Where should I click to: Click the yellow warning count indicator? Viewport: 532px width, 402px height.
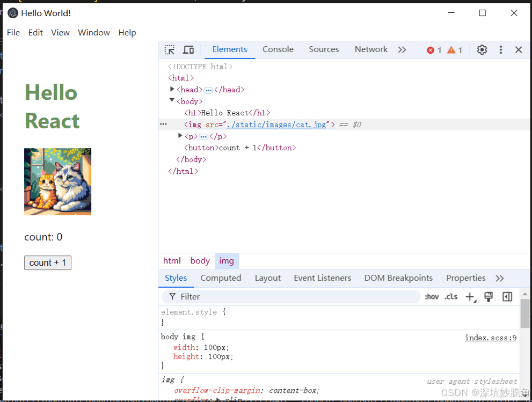coord(455,50)
